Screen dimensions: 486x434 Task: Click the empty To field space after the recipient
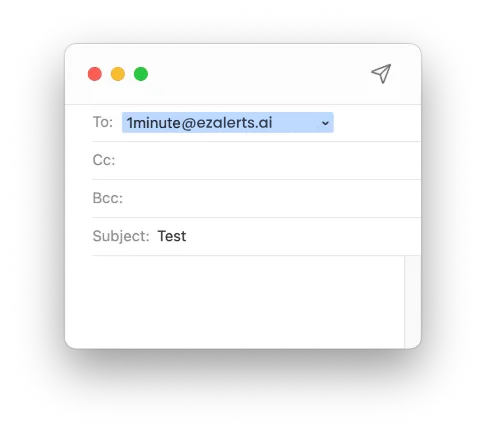click(x=377, y=123)
